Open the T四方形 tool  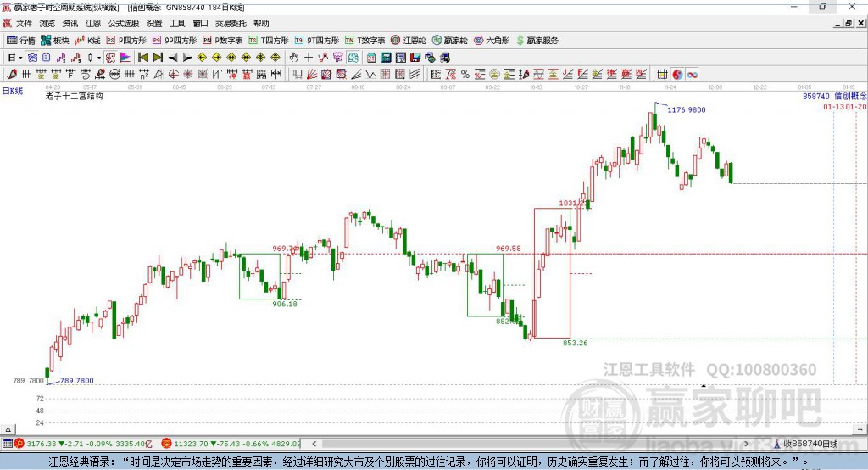[269, 41]
